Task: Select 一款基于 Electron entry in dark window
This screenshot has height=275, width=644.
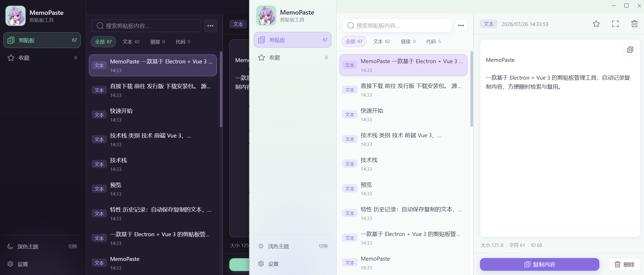Action: (153, 238)
